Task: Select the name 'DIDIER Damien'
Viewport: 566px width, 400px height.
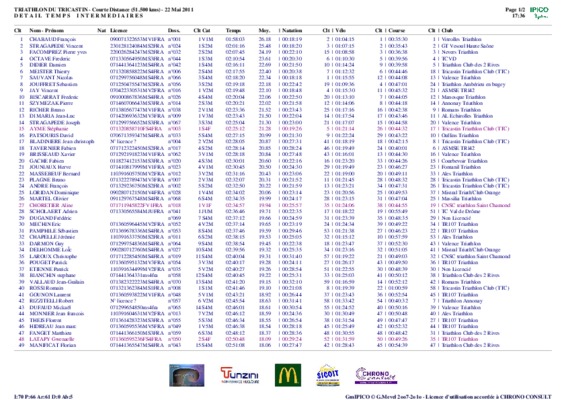Action: click(48, 65)
